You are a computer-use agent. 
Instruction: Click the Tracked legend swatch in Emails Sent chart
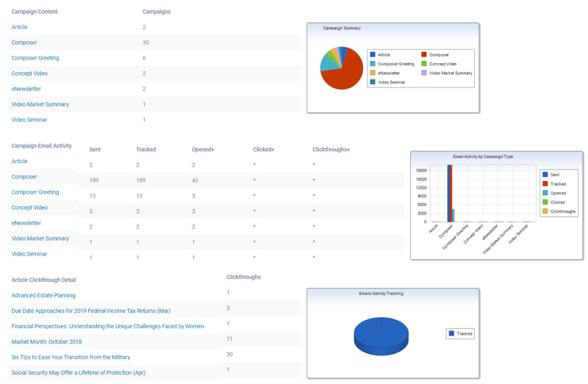[x=451, y=334]
